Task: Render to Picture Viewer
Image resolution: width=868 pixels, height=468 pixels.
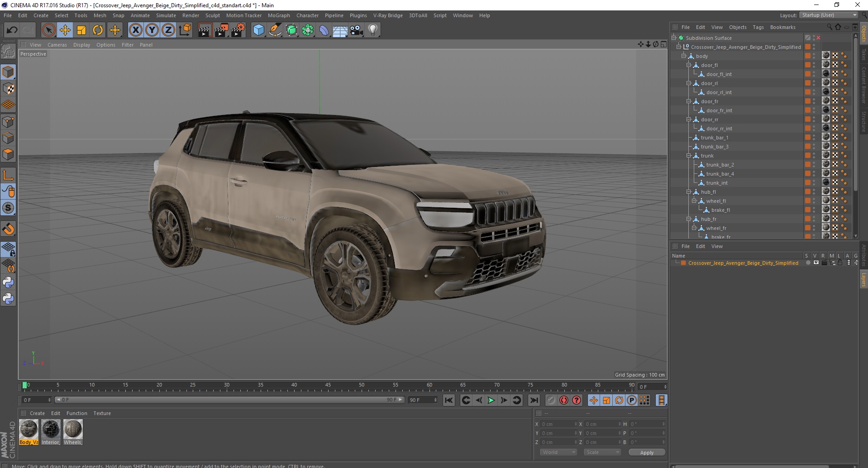Action: point(221,30)
